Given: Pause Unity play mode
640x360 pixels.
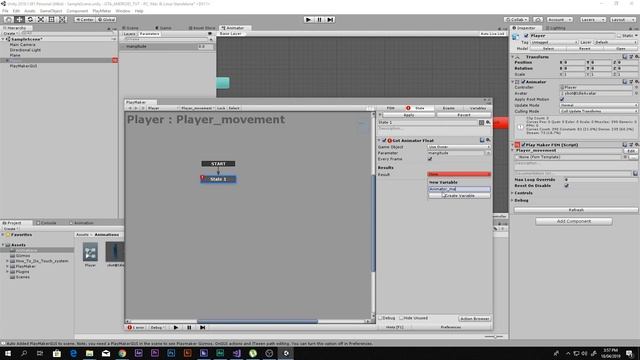Looking at the screenshot, I should pos(320,20).
